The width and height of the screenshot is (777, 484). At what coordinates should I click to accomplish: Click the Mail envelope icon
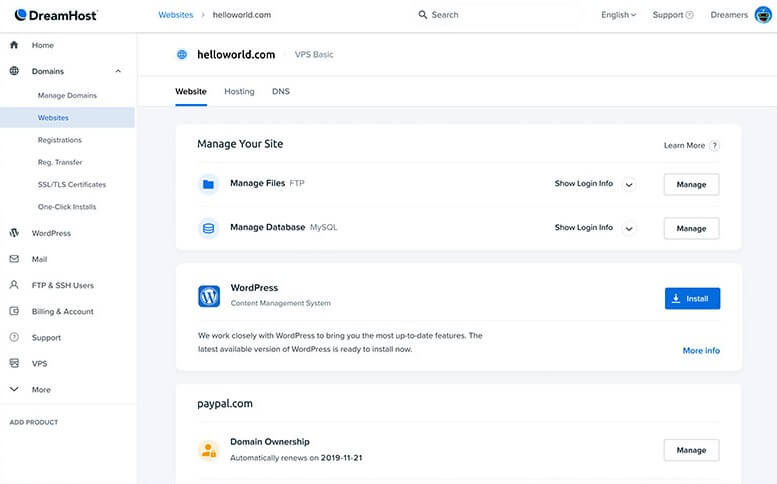(14, 259)
